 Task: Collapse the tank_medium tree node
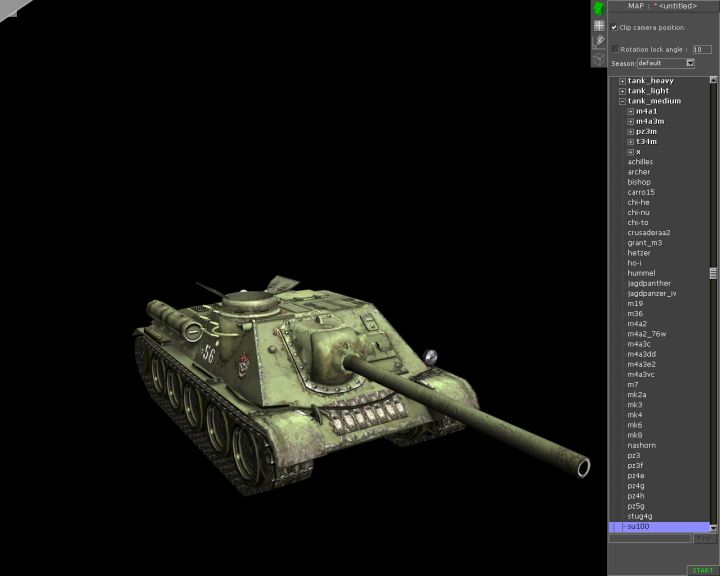[622, 101]
